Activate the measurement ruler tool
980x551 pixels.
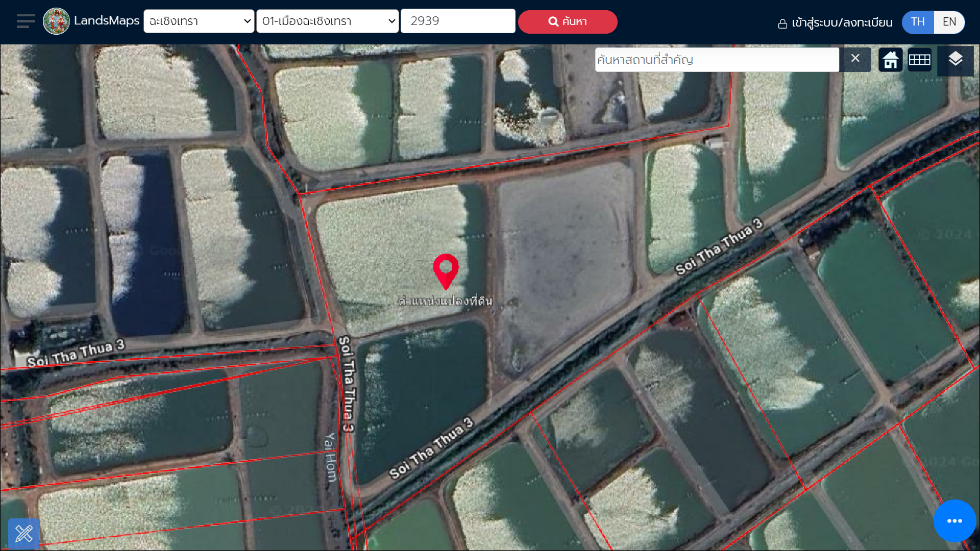coord(24,534)
